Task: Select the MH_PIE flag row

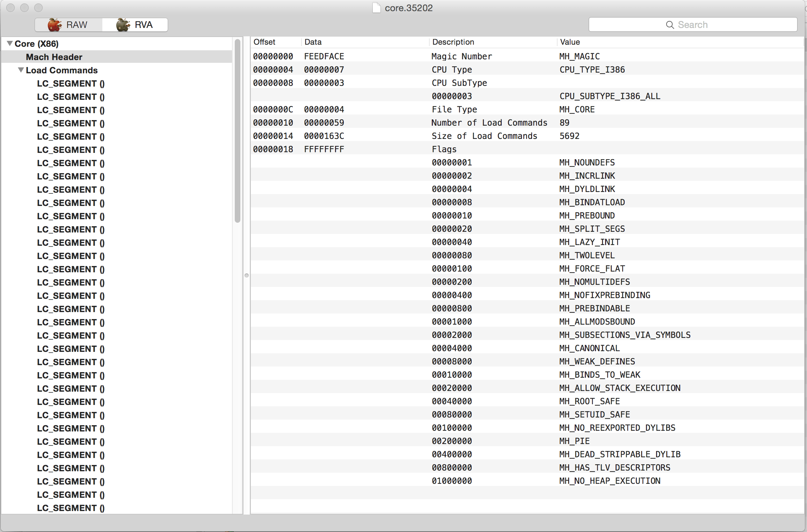Action: (574, 441)
